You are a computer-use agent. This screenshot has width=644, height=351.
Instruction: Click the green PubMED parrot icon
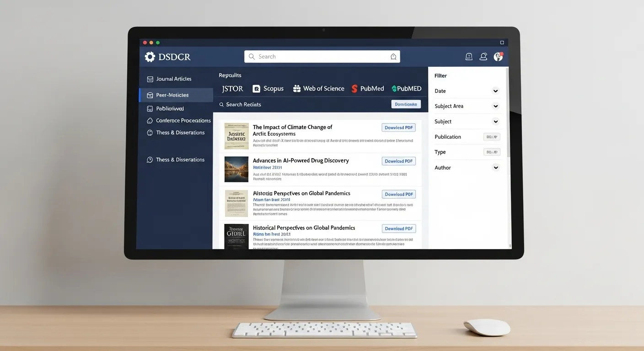[394, 88]
